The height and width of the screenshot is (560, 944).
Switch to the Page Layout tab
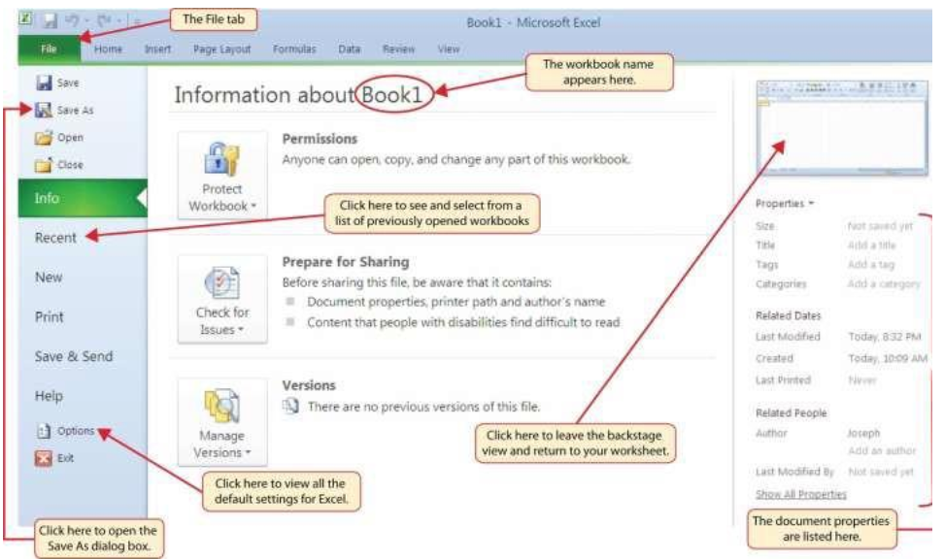[x=221, y=49]
